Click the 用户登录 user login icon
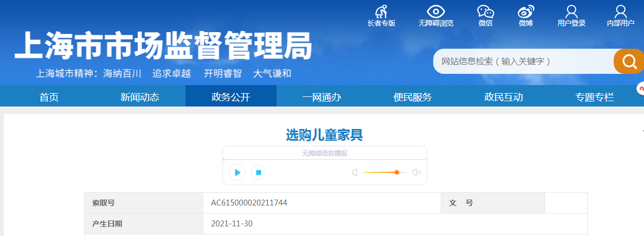Viewport: 644px width, 236px height. tap(571, 12)
